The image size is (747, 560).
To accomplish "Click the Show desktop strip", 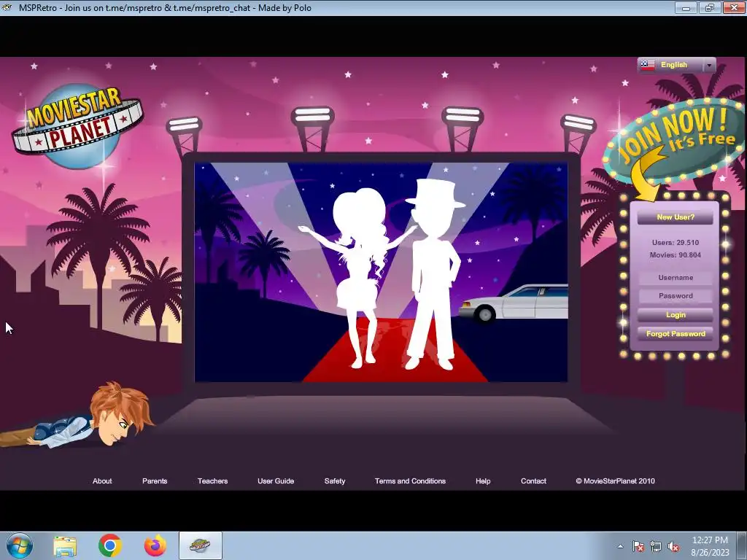I will pos(742,545).
